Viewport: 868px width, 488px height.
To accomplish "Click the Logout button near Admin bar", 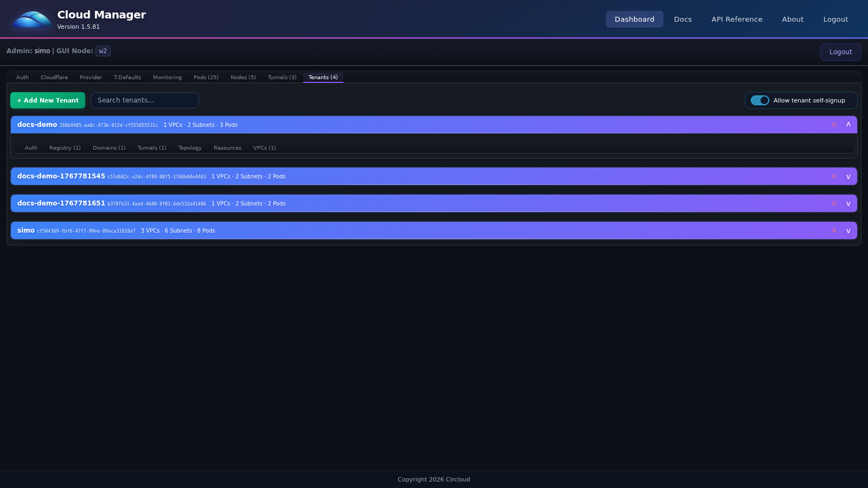I will tap(840, 52).
